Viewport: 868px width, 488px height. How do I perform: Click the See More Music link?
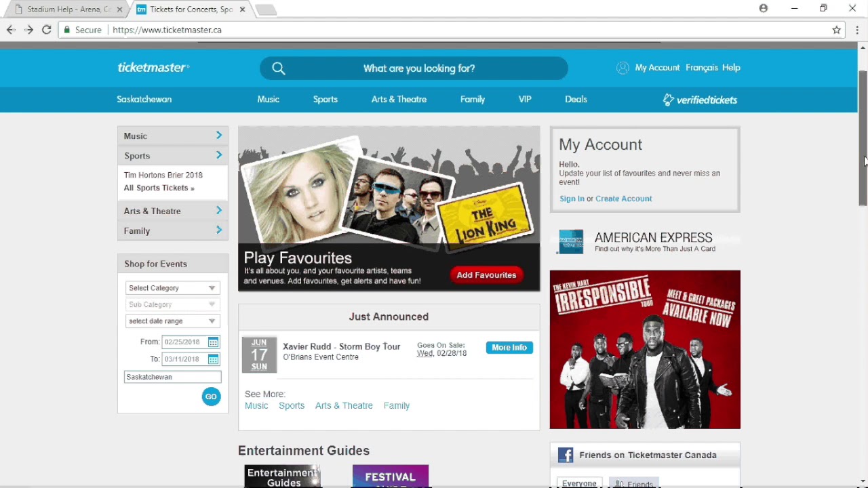pyautogui.click(x=256, y=405)
